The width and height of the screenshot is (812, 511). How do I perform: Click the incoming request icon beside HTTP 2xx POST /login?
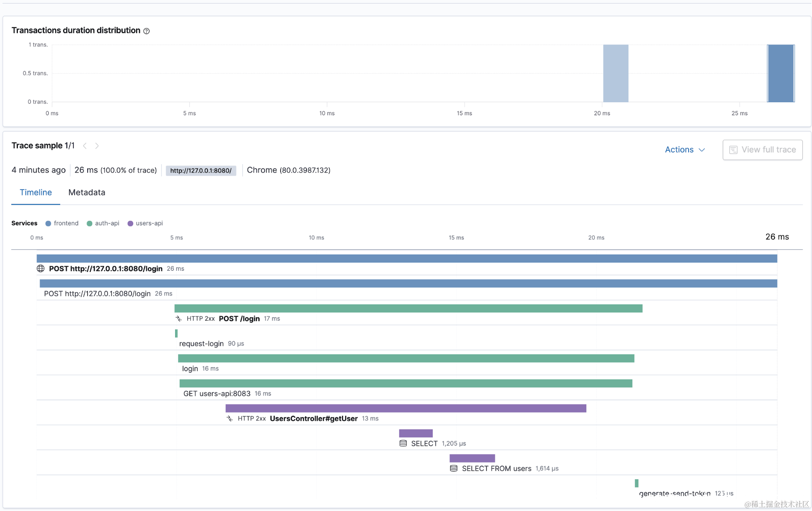pyautogui.click(x=179, y=319)
